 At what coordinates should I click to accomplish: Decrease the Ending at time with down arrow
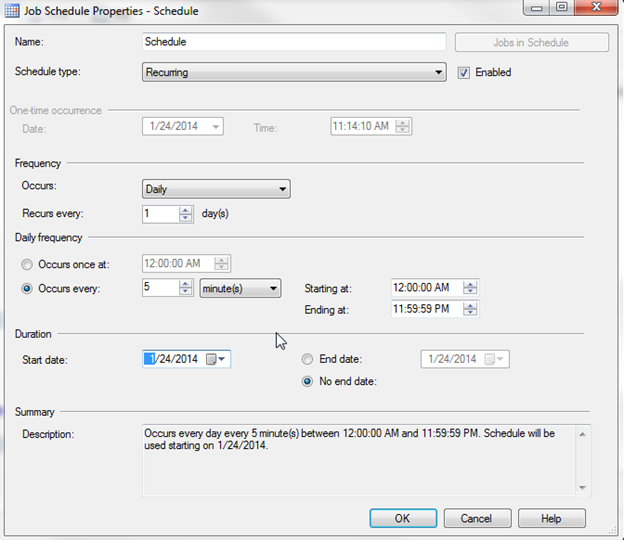tap(470, 312)
